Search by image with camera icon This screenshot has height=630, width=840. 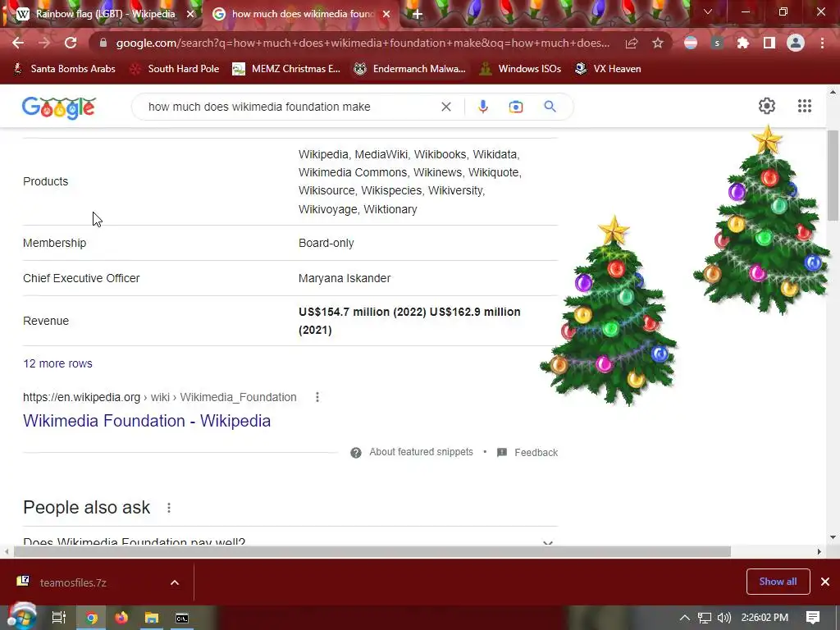515,107
